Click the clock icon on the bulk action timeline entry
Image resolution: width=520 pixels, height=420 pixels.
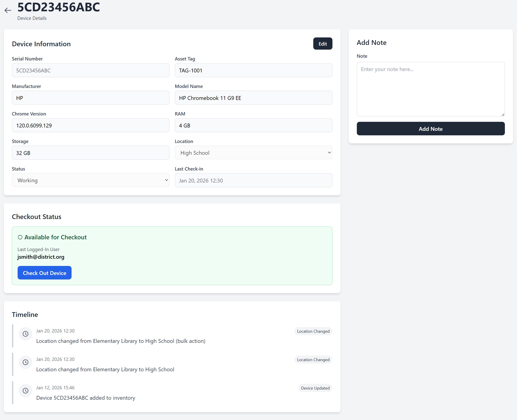[25, 334]
